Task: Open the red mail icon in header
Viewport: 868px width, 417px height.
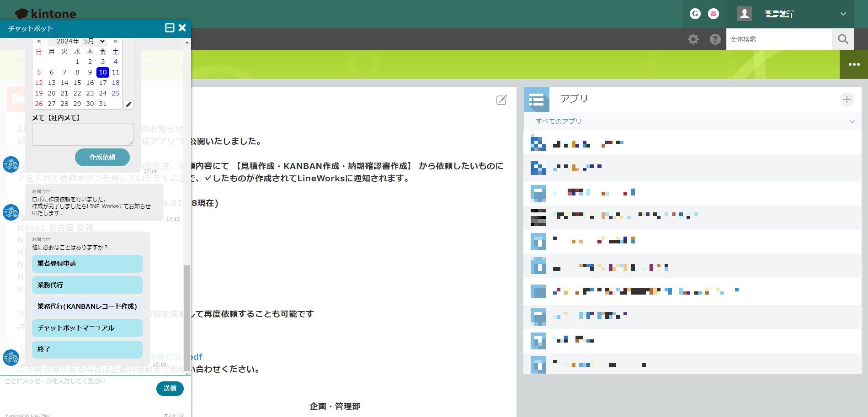Action: [x=713, y=14]
